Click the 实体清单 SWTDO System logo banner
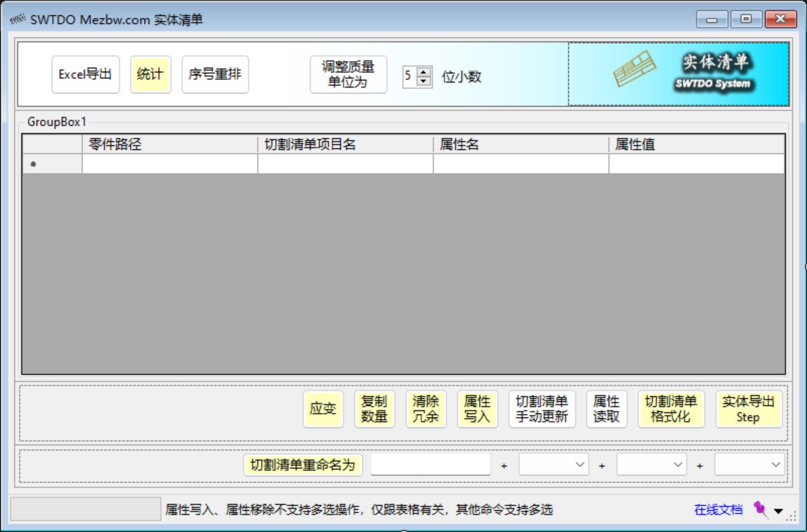Screen dimensions: 807x532 (x=678, y=74)
